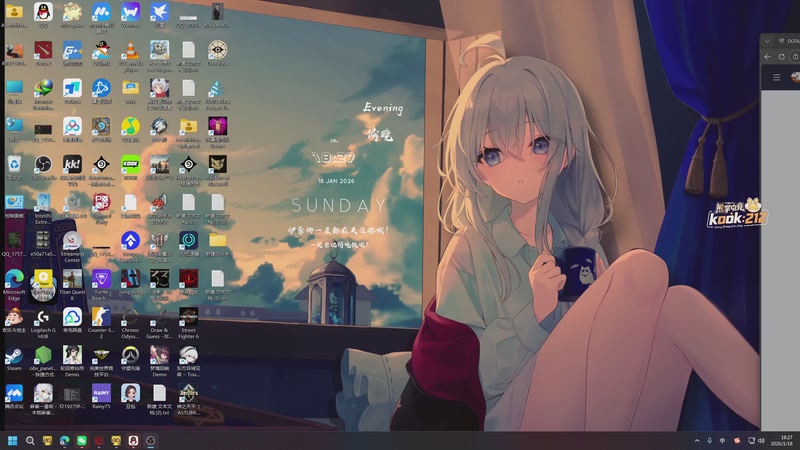Click the KOOK 212 overlay badge
This screenshot has width=800, height=450.
pos(737,213)
